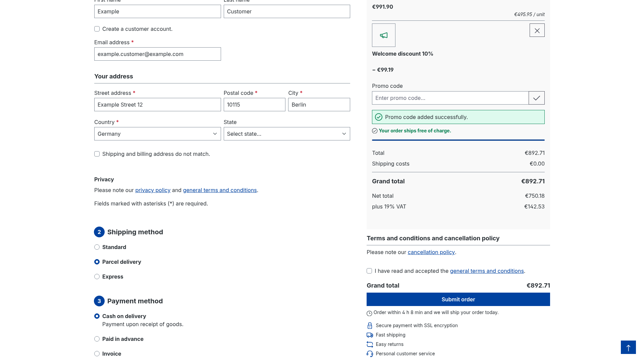
Task: Apply promo code with checkmark button
Action: pos(537,98)
